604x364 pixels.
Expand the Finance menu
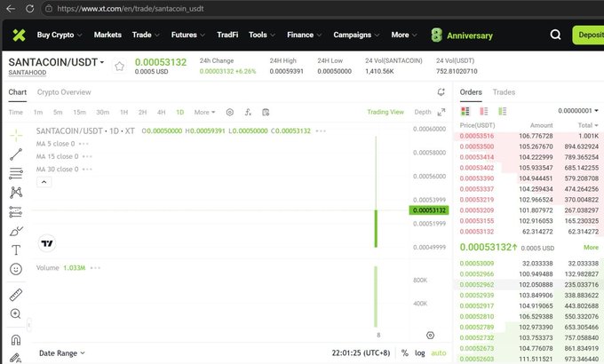pos(305,35)
